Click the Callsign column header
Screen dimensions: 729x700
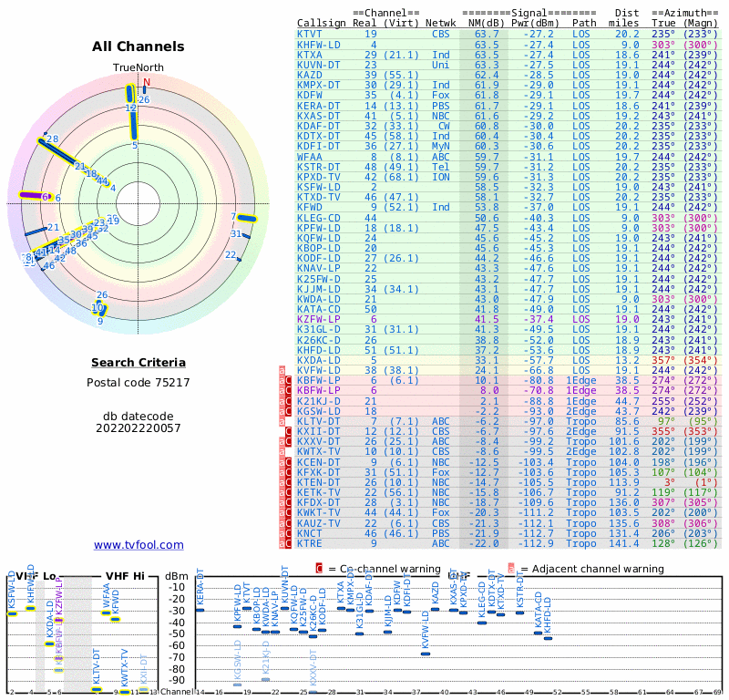point(322,24)
